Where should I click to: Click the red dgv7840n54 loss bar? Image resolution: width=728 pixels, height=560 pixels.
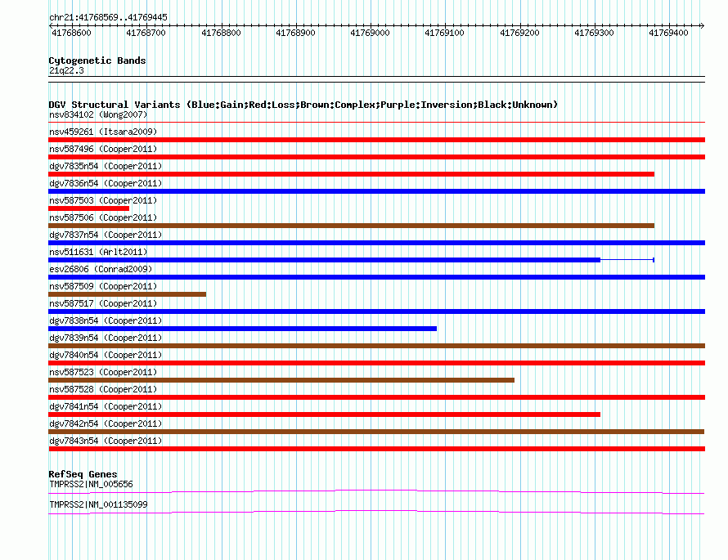376,363
